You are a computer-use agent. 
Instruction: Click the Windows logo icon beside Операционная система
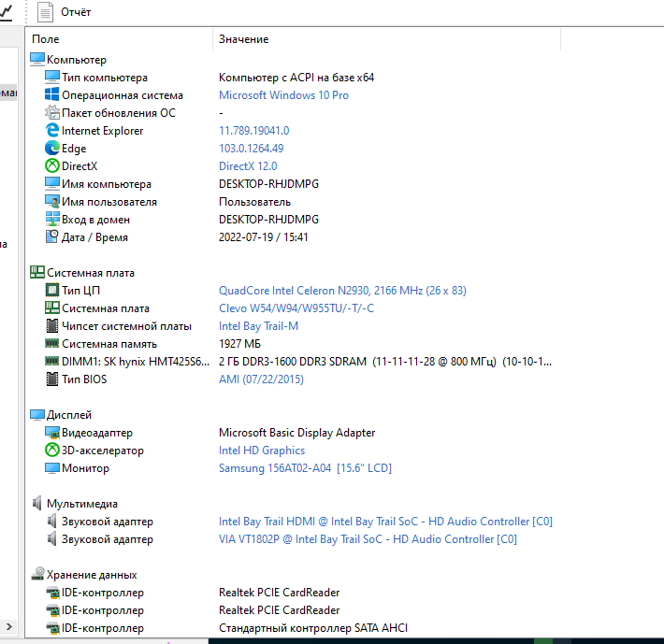point(52,94)
